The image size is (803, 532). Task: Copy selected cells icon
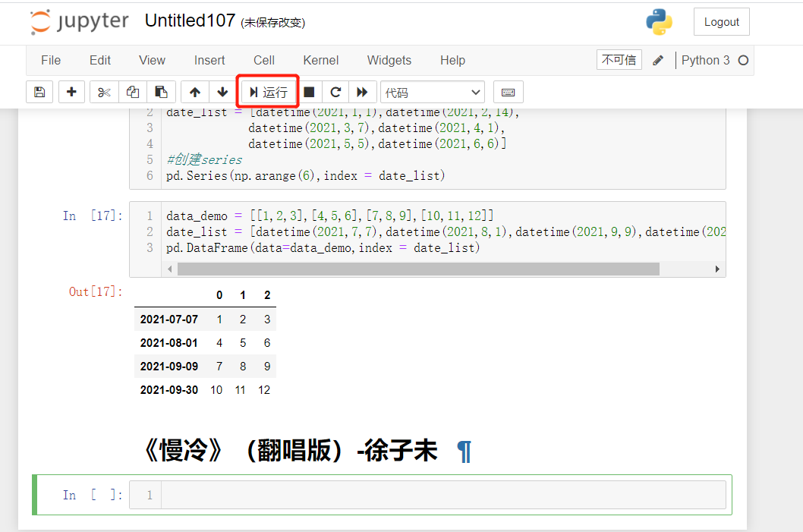133,92
